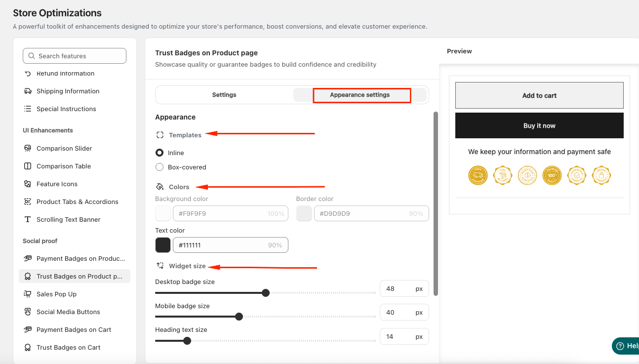Open Social Media Buttons feature
This screenshot has width=639, height=364.
click(68, 312)
